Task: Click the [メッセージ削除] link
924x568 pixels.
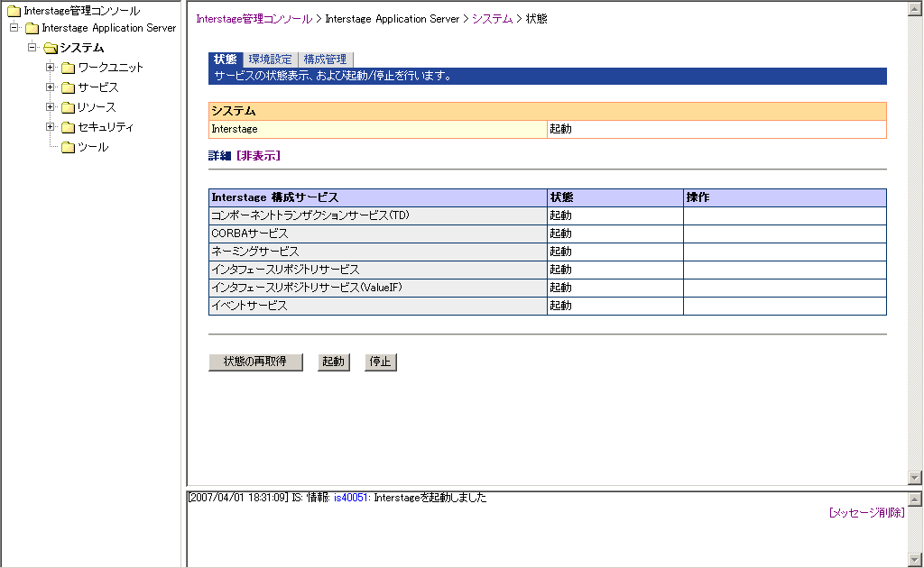Action: [x=866, y=513]
